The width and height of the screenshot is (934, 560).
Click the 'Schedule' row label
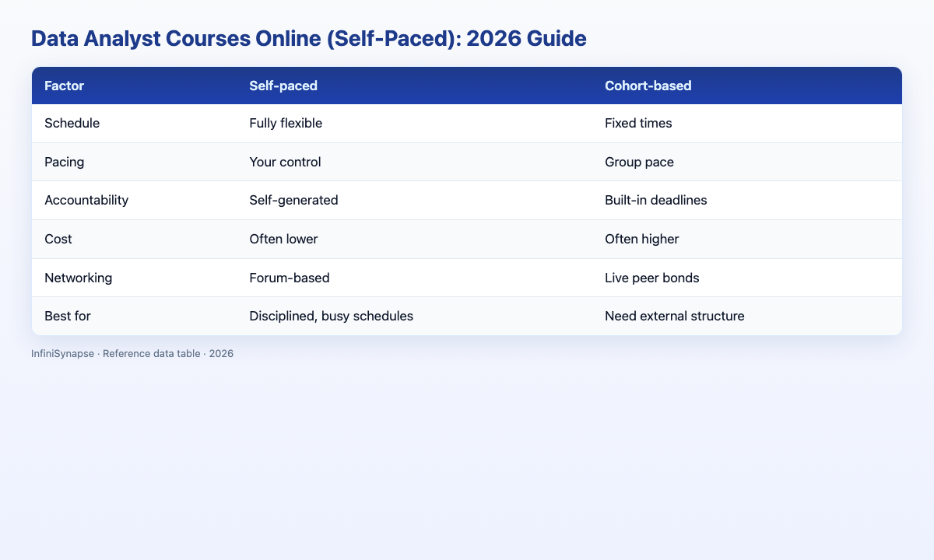[73, 124]
